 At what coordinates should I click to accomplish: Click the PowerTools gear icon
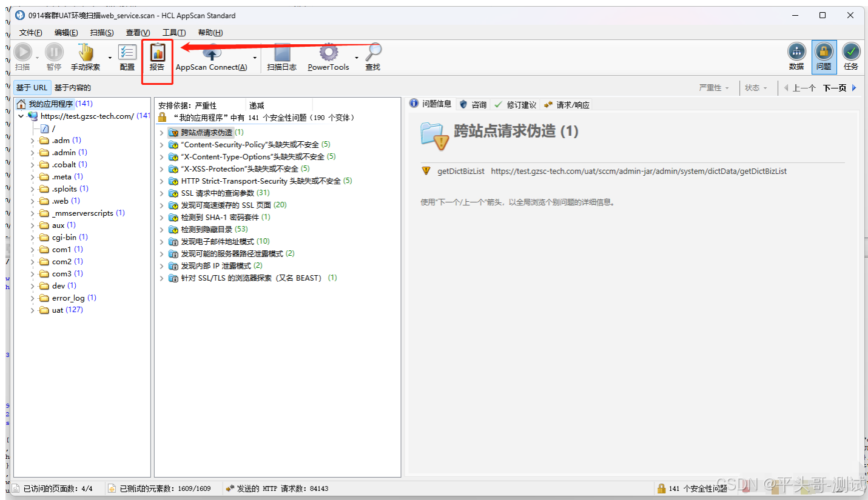[x=328, y=52]
